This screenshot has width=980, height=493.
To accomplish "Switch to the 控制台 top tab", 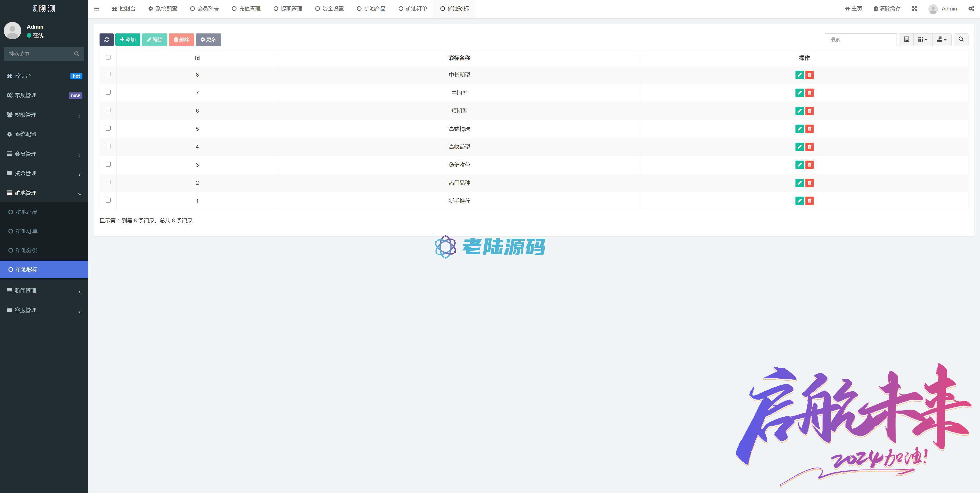I will click(x=124, y=8).
